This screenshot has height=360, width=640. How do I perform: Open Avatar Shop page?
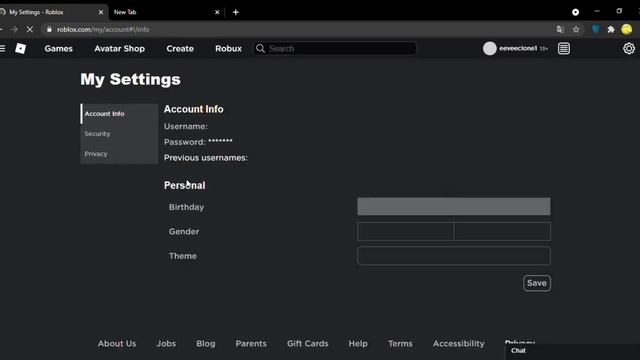pos(119,49)
